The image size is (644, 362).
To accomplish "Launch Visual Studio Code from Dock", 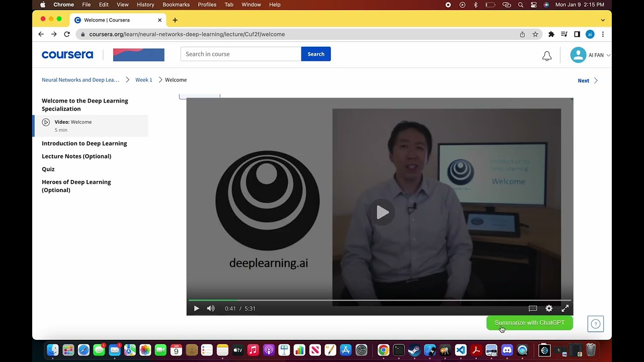I will [461, 350].
